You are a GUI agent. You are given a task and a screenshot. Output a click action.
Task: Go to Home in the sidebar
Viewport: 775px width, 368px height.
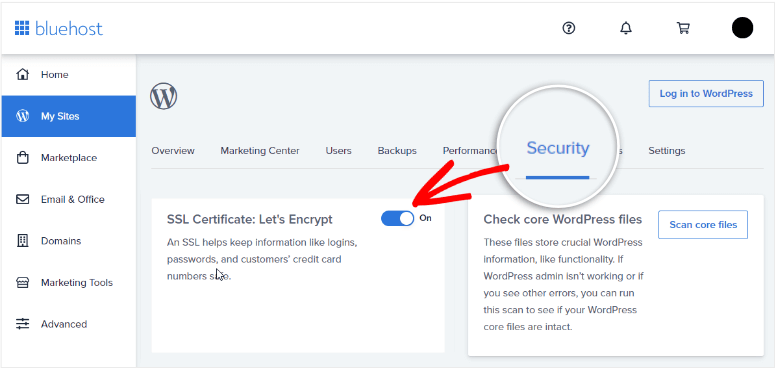[x=69, y=75]
